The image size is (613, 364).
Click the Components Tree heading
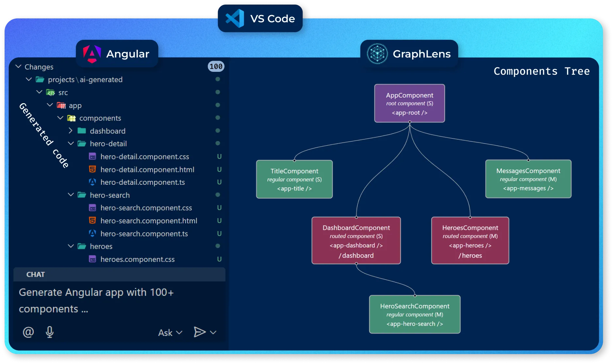(x=541, y=71)
